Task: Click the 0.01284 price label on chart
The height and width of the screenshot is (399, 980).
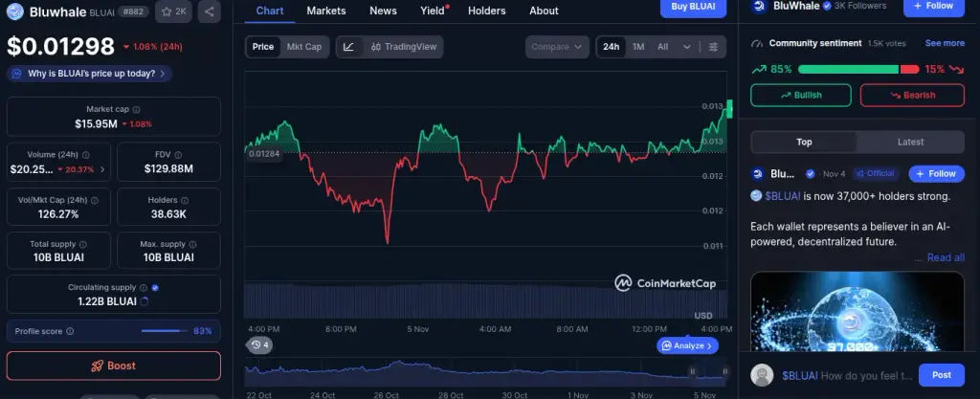Action: coord(264,154)
